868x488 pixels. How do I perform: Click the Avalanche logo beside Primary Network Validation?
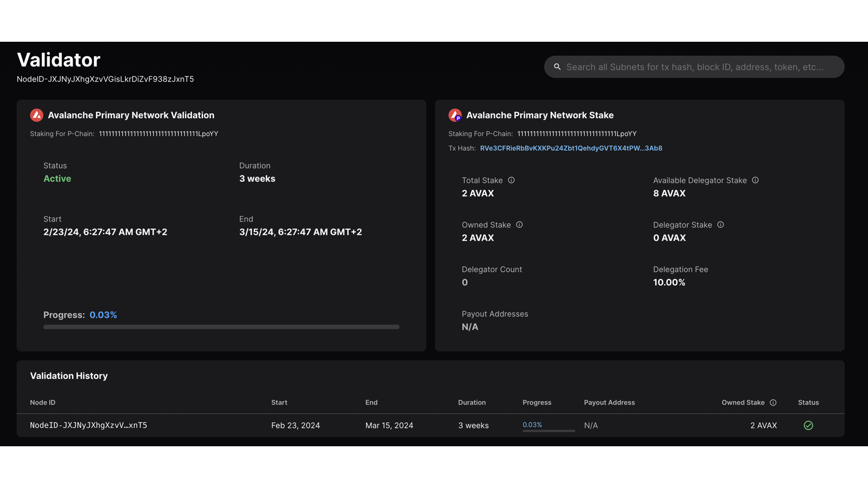click(36, 115)
